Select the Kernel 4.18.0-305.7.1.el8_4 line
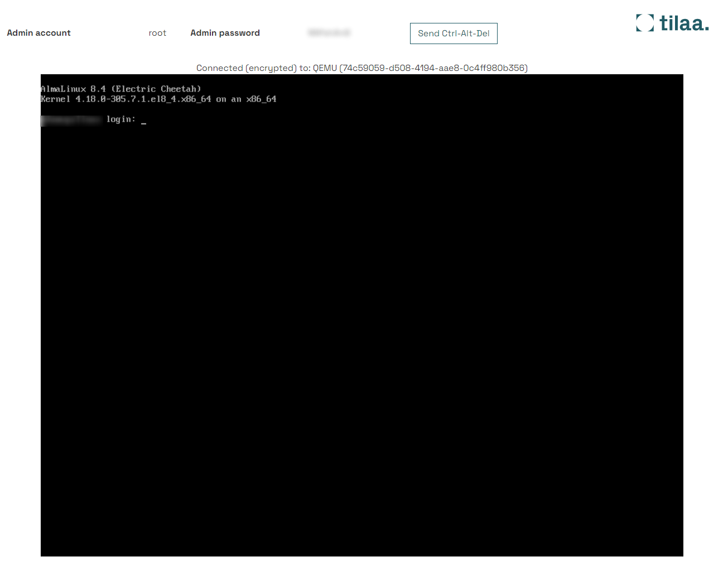 tap(158, 99)
